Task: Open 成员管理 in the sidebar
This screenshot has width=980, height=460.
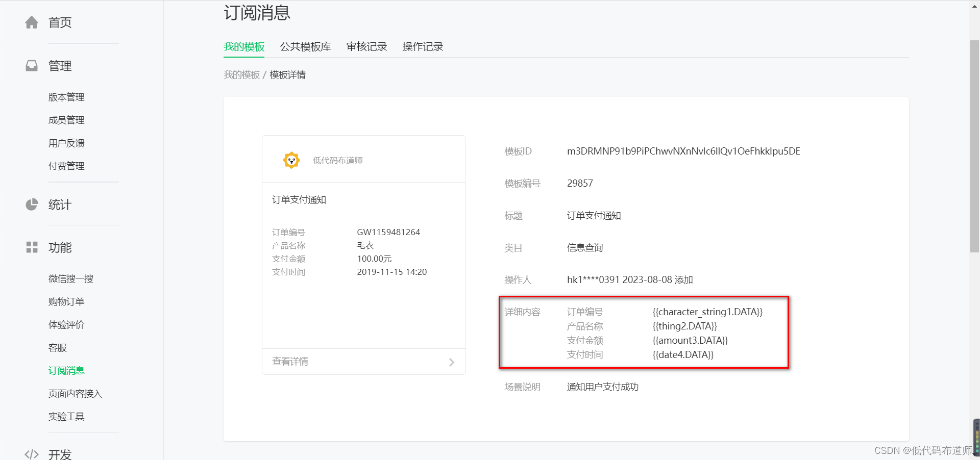Action: click(x=66, y=120)
